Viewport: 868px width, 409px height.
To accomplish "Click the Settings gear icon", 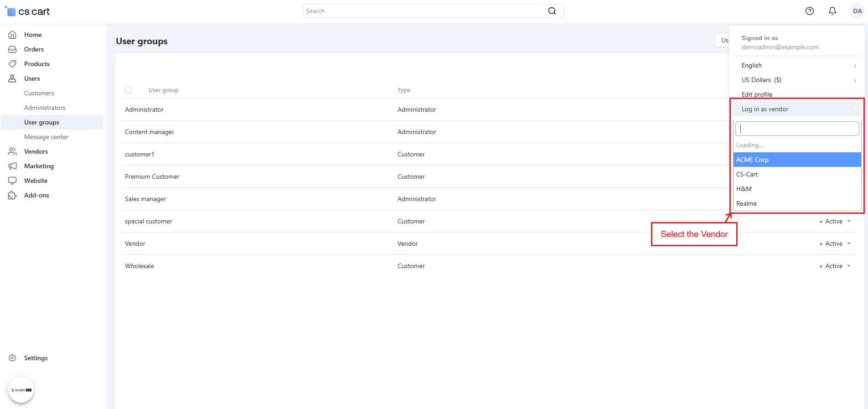I will pyautogui.click(x=12, y=358).
